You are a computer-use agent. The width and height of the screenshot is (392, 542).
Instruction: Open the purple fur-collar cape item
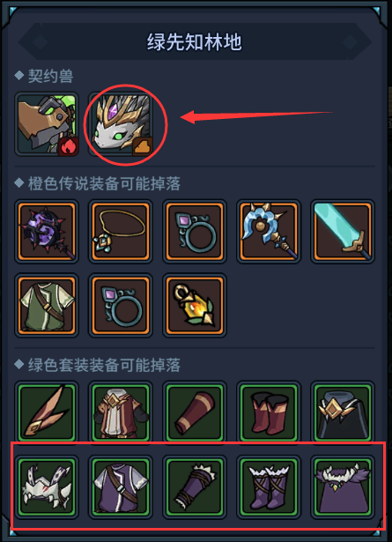[x=343, y=486]
